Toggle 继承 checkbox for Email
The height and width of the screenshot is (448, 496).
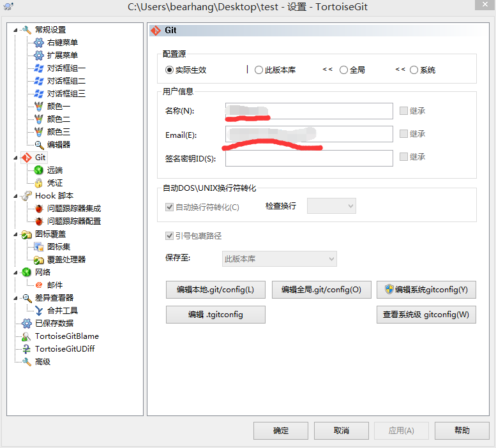click(x=403, y=134)
